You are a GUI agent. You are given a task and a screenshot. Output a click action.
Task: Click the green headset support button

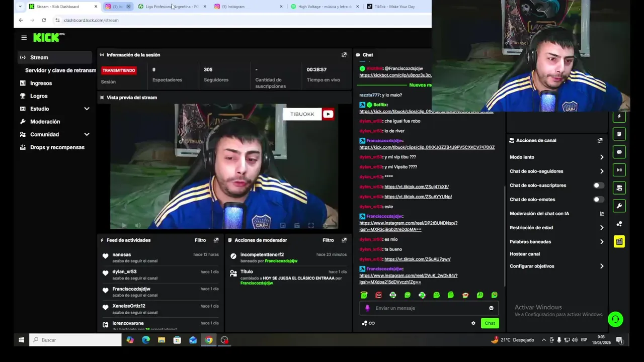(x=615, y=319)
